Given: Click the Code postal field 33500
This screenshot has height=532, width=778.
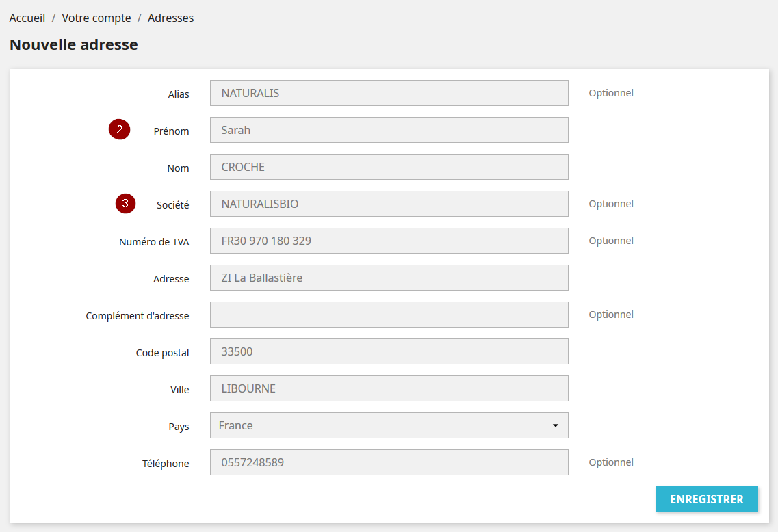Looking at the screenshot, I should pyautogui.click(x=389, y=351).
